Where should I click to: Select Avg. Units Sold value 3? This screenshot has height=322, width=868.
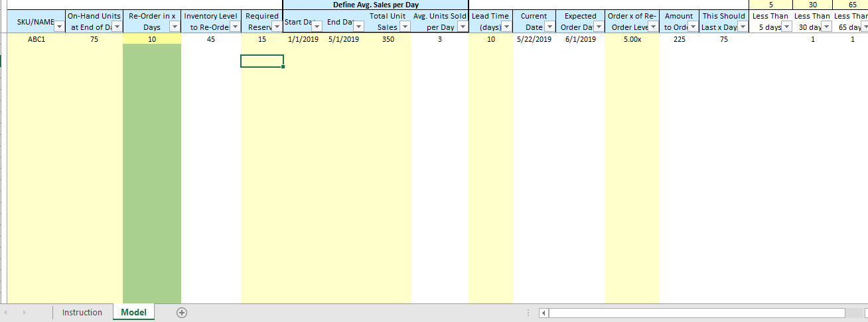(x=439, y=39)
